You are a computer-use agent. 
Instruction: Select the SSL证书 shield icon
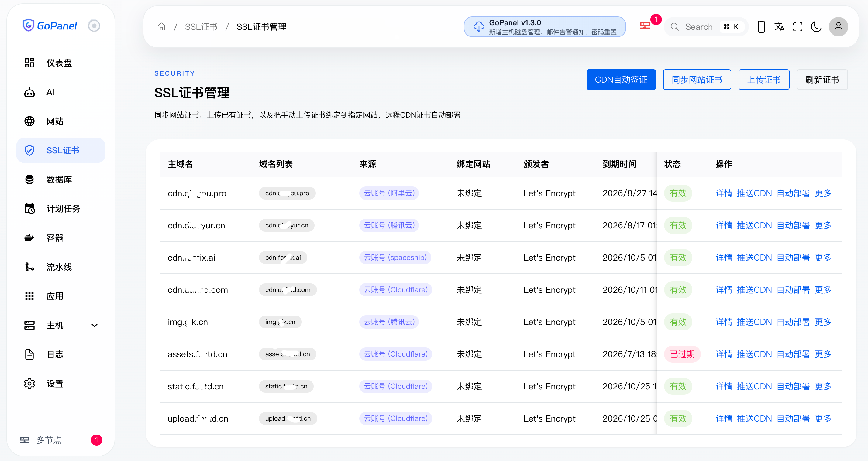(x=29, y=151)
